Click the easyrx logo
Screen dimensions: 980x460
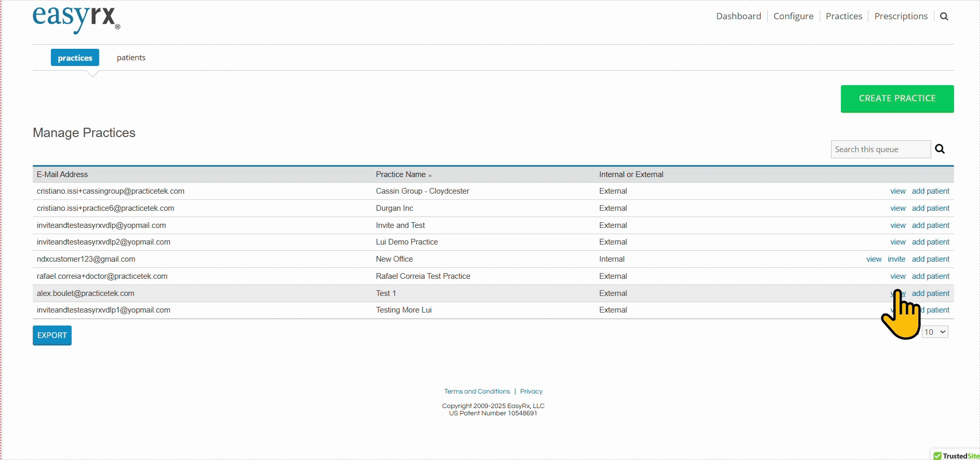pos(76,19)
